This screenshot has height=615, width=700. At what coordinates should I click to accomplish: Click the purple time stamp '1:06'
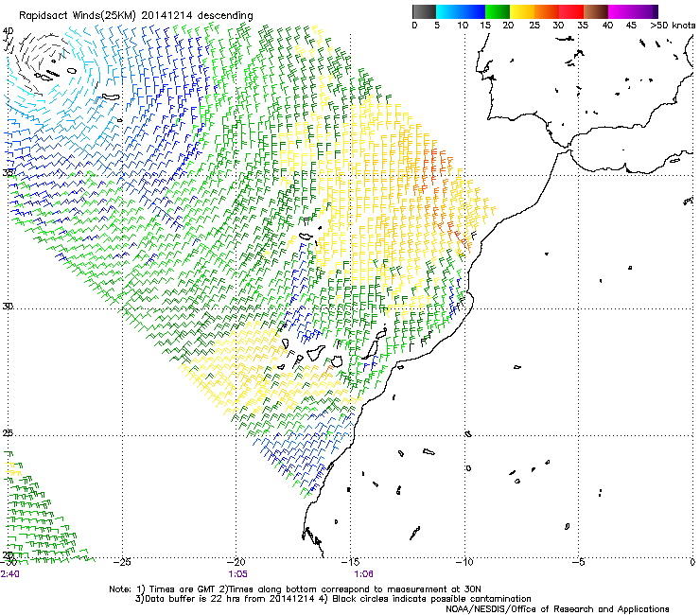click(x=364, y=574)
